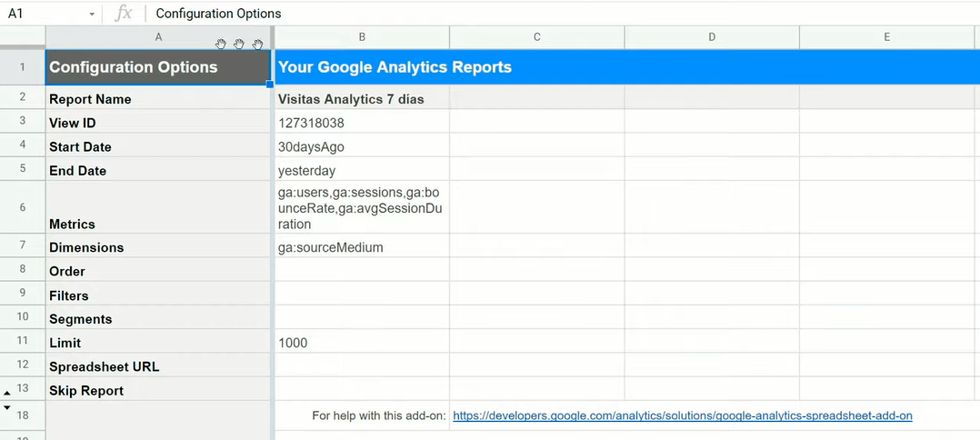This screenshot has height=440, width=980.
Task: Select column E header
Action: click(887, 37)
